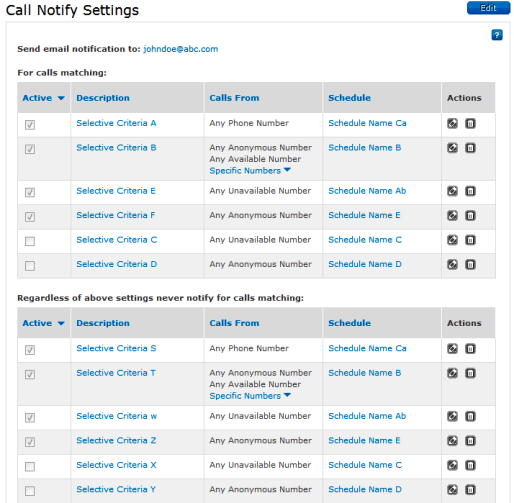Open Schedule Name Ab link for Criteria E
Screen dimensions: 514x503
pos(367,191)
